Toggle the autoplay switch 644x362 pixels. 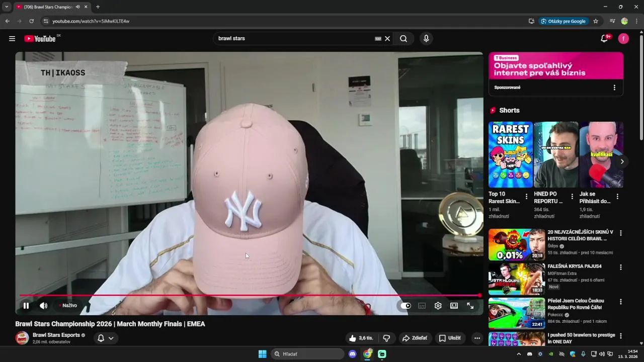[x=407, y=306]
